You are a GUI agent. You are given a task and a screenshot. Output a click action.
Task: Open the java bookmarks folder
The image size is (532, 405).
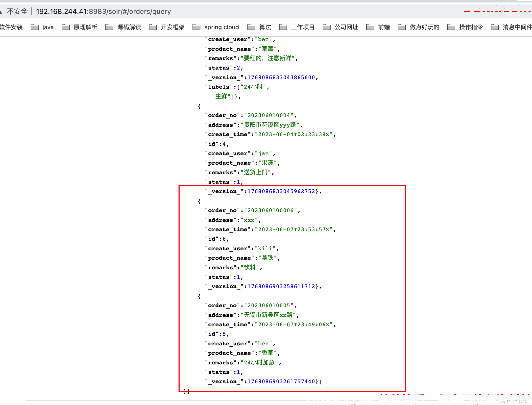[42, 27]
